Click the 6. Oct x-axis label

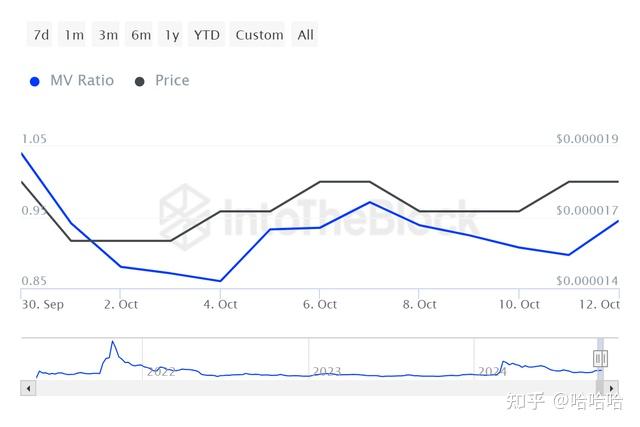[x=319, y=304]
